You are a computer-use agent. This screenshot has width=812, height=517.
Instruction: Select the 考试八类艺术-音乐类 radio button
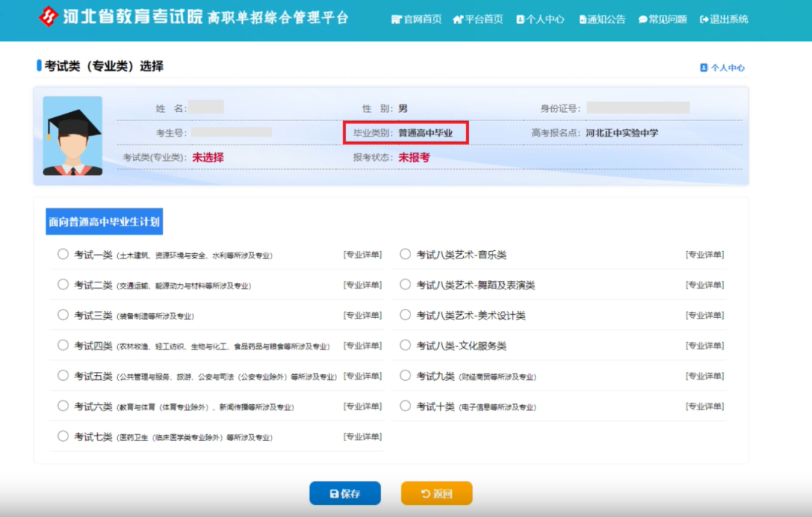[x=405, y=254]
